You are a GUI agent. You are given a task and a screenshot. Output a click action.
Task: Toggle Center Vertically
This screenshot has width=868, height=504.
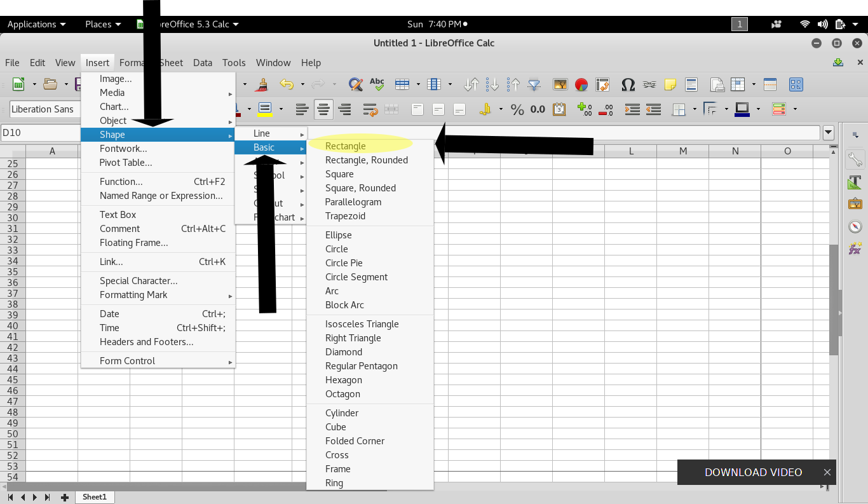point(438,109)
